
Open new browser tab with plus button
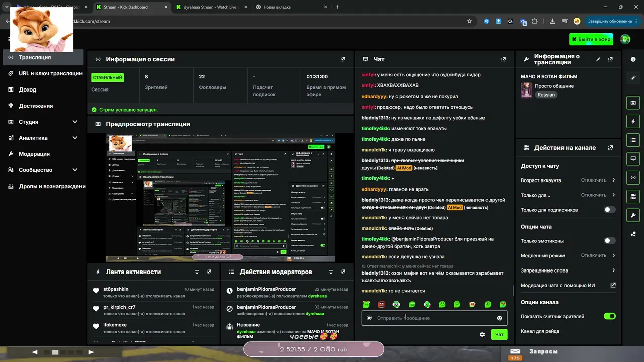point(337,7)
